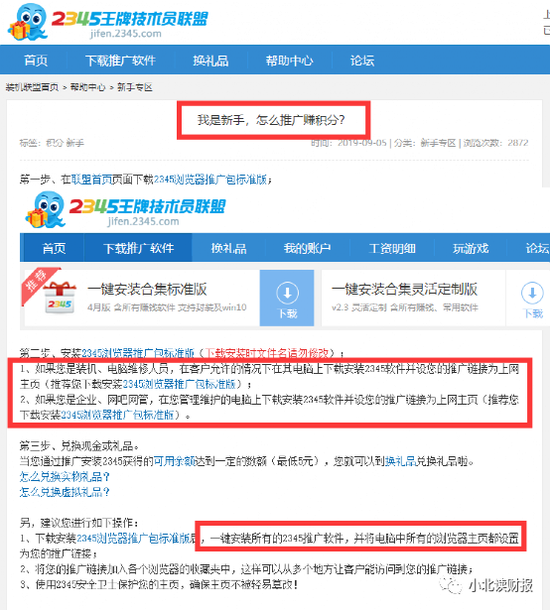Image resolution: width=550 pixels, height=610 pixels.
Task: Click the embedded octopus mascot logo
Action: [45, 210]
